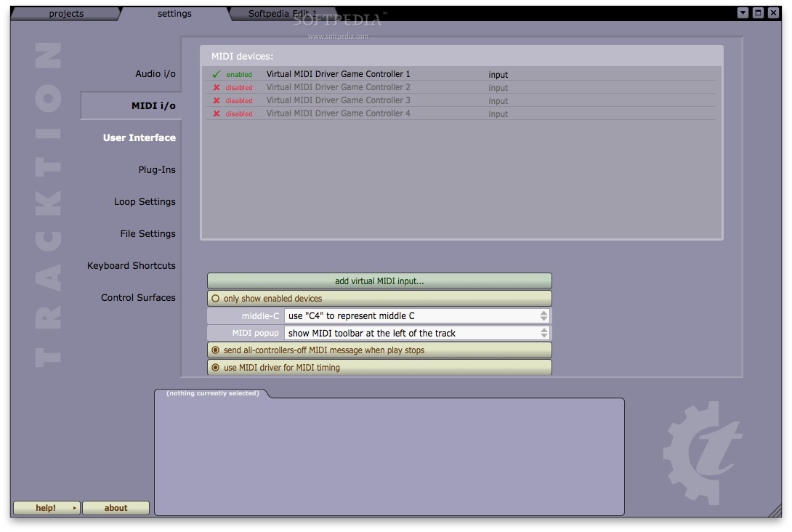The width and height of the screenshot is (792, 532).
Task: Disable the enabled Game Controller 1 device
Action: click(x=239, y=74)
